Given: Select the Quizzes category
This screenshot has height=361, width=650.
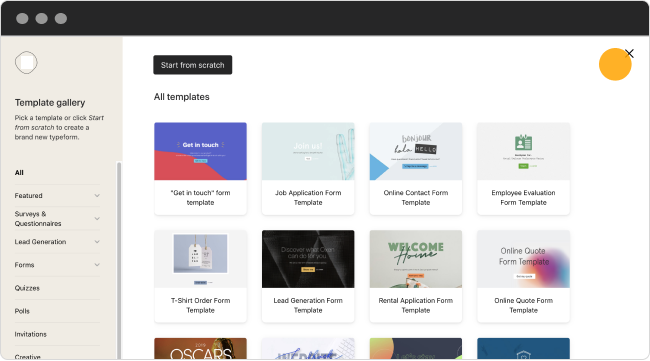Looking at the screenshot, I should click(27, 288).
